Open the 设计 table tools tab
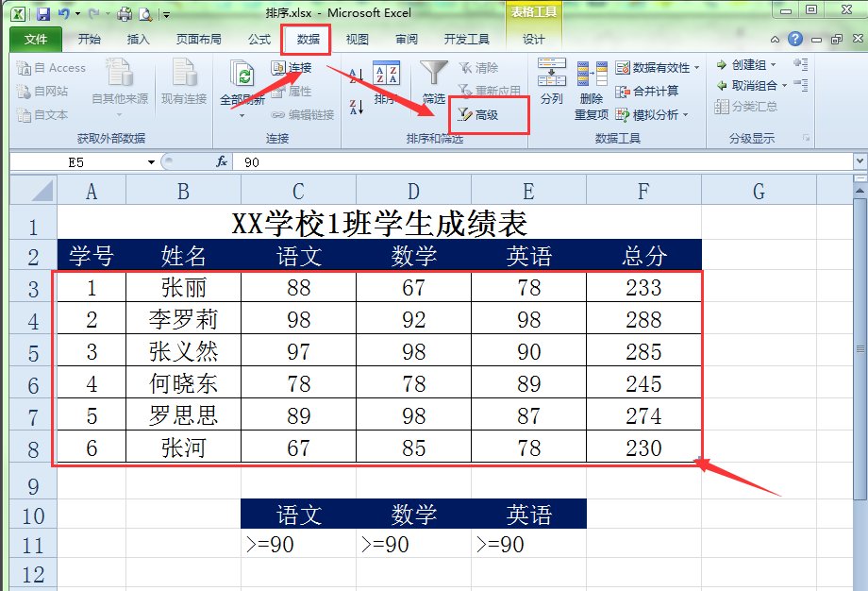 [534, 40]
